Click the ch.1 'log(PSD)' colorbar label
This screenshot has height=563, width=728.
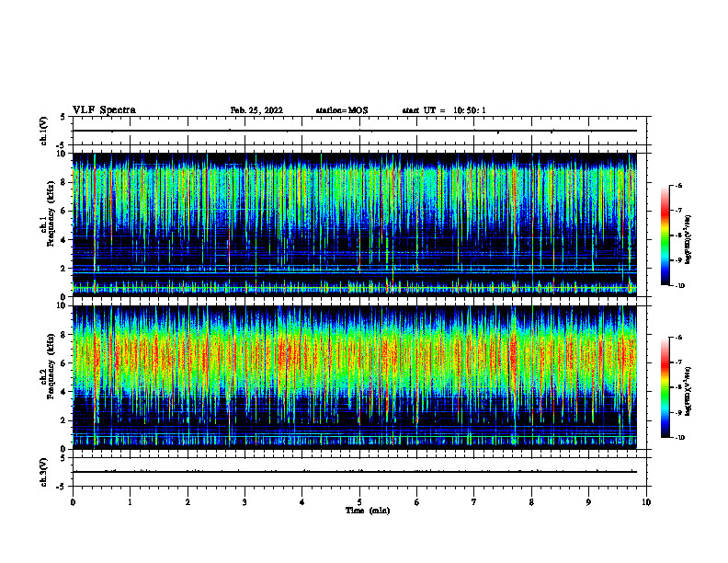688,240
